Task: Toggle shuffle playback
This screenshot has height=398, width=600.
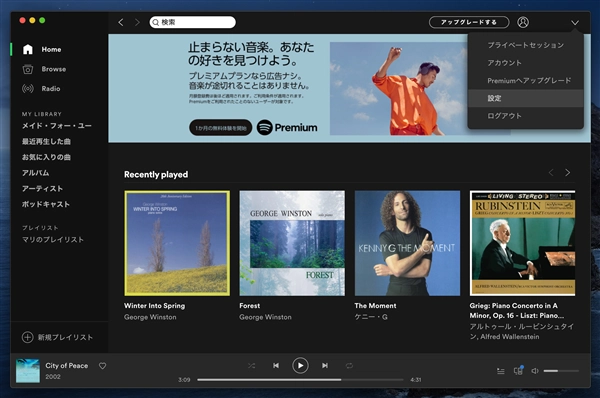Action: pos(251,366)
